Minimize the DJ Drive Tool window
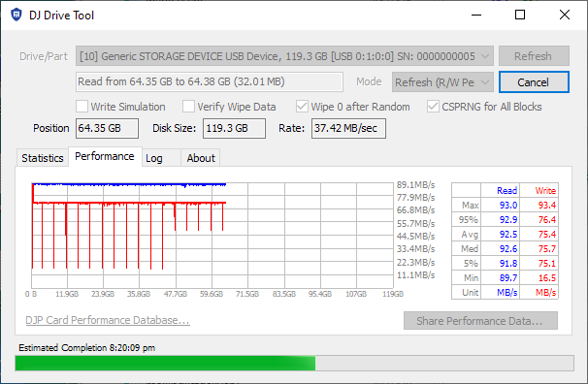 476,15
